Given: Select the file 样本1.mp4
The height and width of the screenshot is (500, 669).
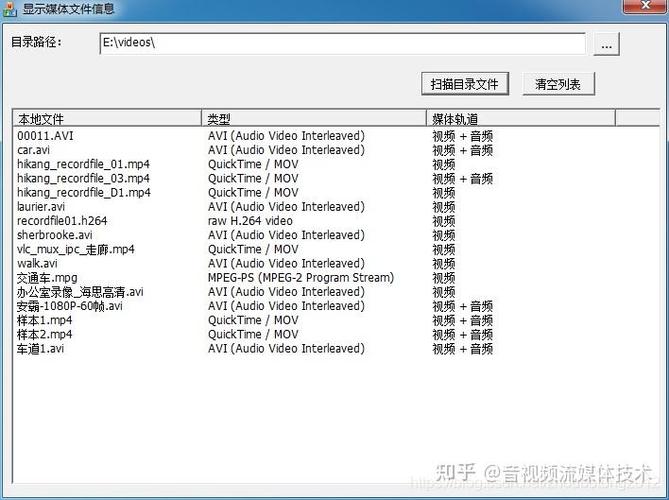Looking at the screenshot, I should 44,320.
